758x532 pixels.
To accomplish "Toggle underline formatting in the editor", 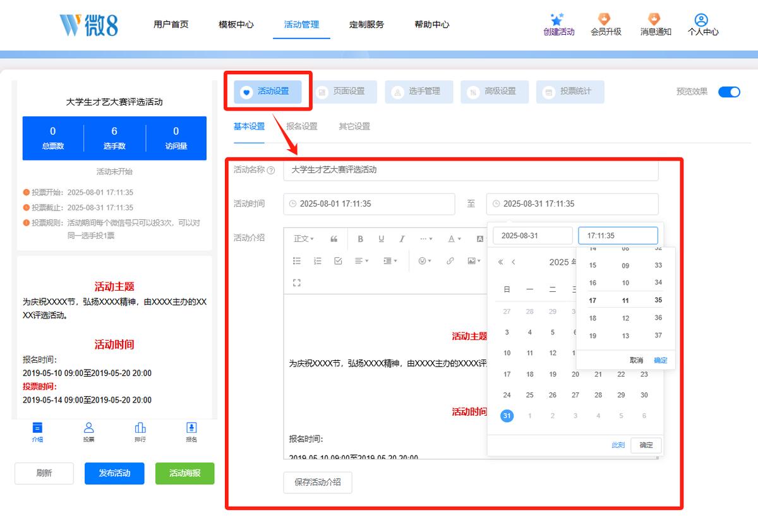I will [x=382, y=239].
